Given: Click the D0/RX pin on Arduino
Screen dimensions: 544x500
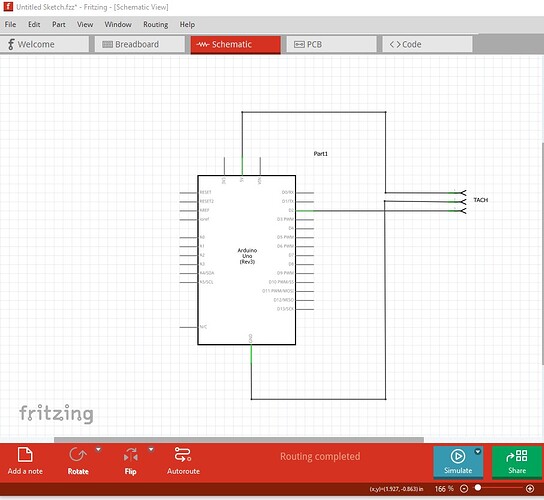Looking at the screenshot, I should [x=305, y=193].
